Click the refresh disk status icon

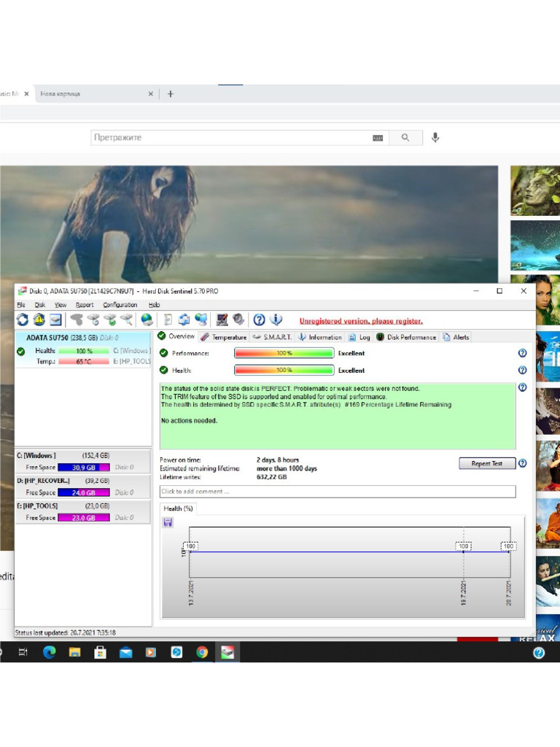click(x=23, y=320)
